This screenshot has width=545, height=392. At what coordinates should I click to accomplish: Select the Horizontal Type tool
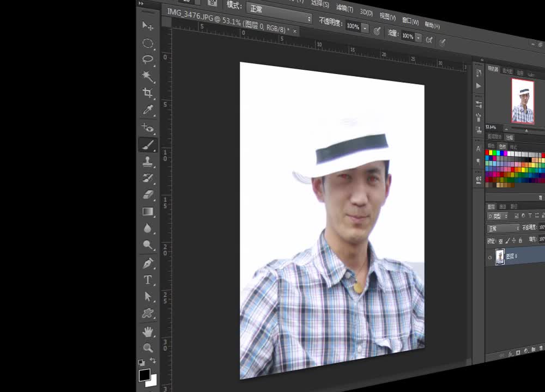148,279
